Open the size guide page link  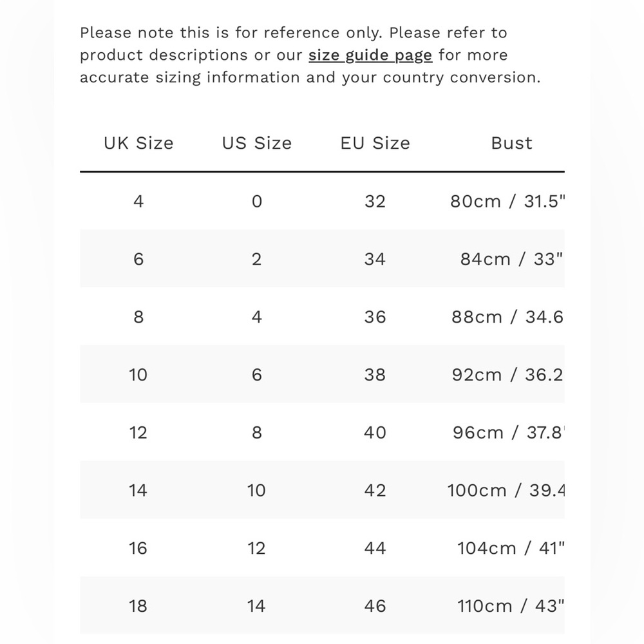(370, 55)
